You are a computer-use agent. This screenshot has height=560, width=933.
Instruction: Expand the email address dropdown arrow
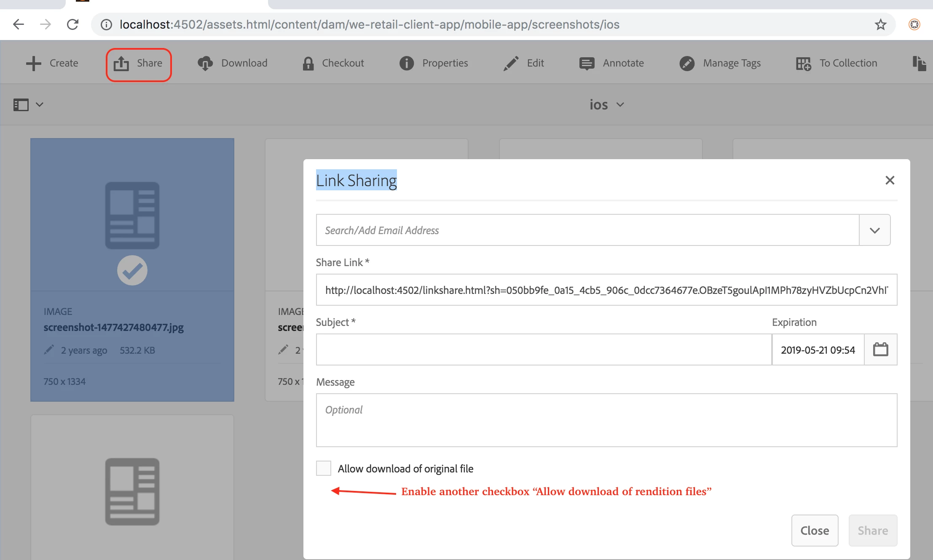coord(874,230)
